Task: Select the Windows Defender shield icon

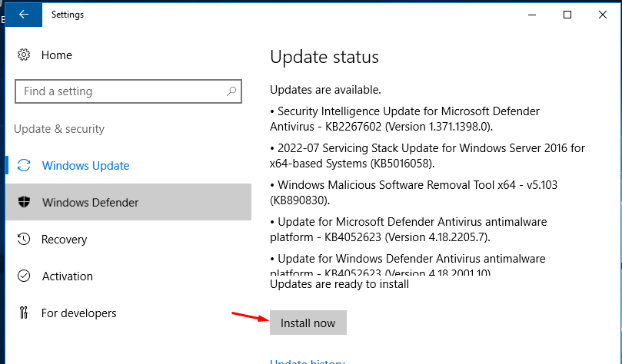Action: coord(24,203)
